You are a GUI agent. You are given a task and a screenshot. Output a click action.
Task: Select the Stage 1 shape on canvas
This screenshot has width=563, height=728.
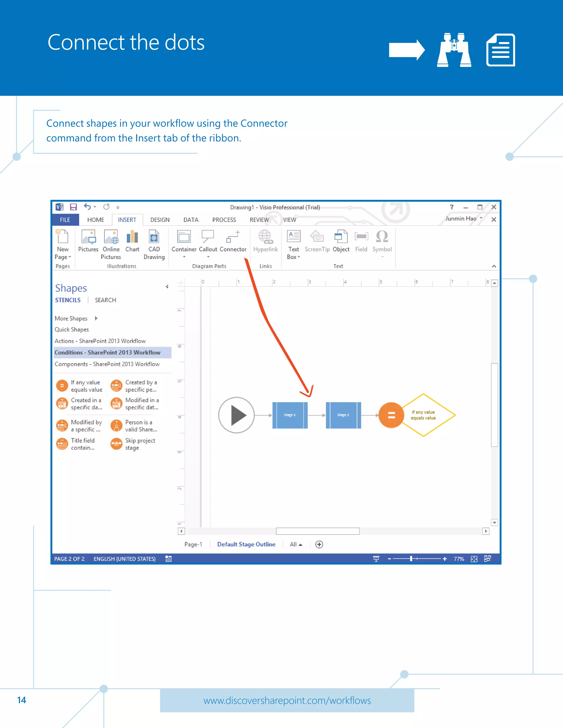[x=290, y=415]
